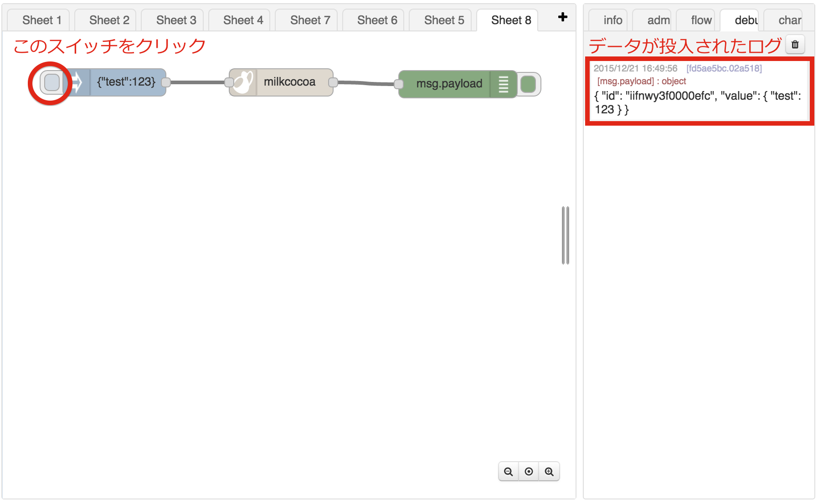Add a new sheet with the plus button
The image size is (818, 504).
(x=562, y=17)
